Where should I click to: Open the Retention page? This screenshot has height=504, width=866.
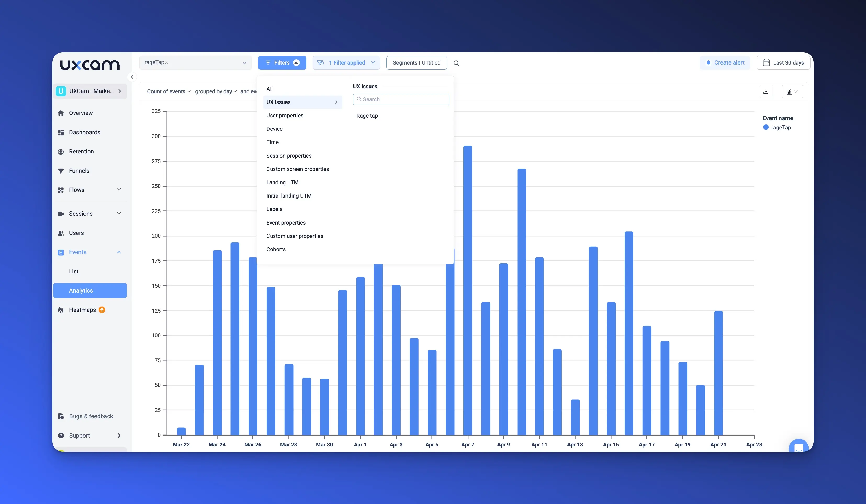point(81,151)
